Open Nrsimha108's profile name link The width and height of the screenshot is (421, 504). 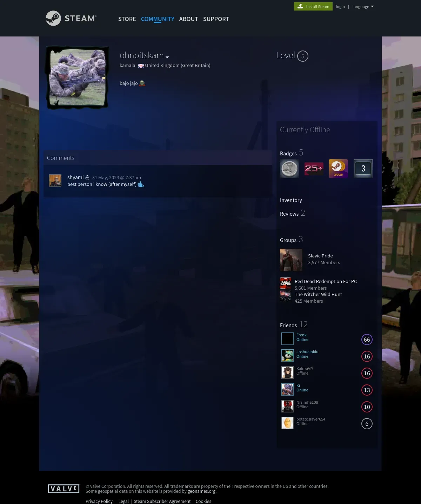click(x=307, y=402)
